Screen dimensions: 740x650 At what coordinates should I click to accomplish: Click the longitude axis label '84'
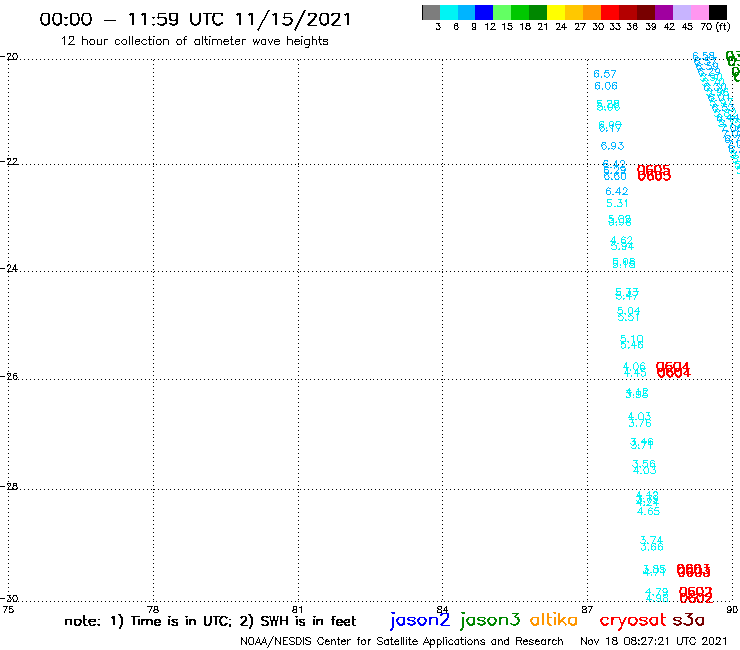pyautogui.click(x=442, y=609)
